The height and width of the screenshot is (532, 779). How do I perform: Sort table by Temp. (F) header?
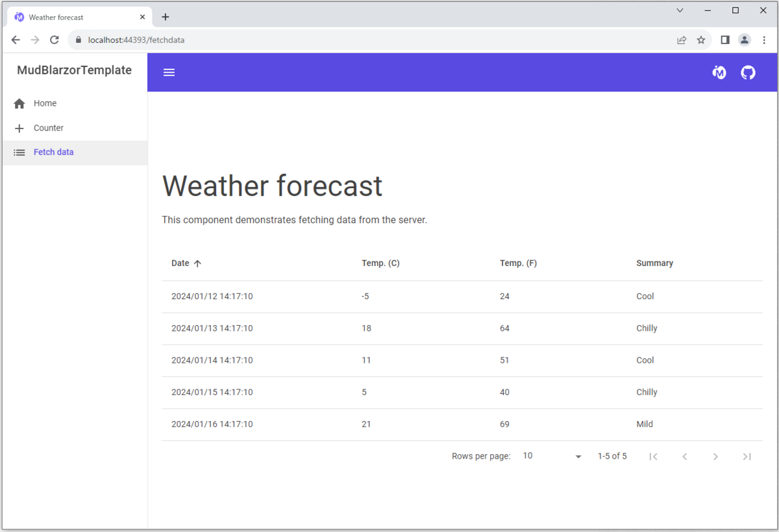click(x=518, y=263)
